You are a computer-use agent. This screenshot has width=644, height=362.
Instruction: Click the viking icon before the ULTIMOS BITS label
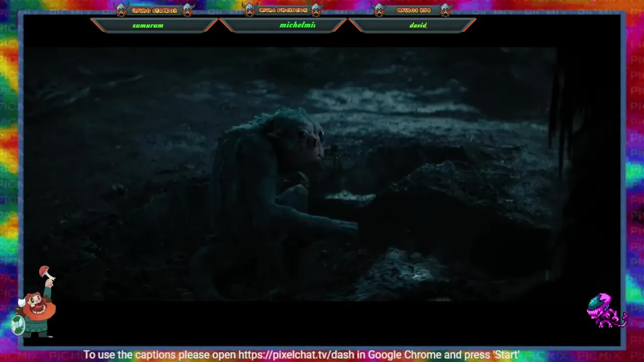point(379,10)
